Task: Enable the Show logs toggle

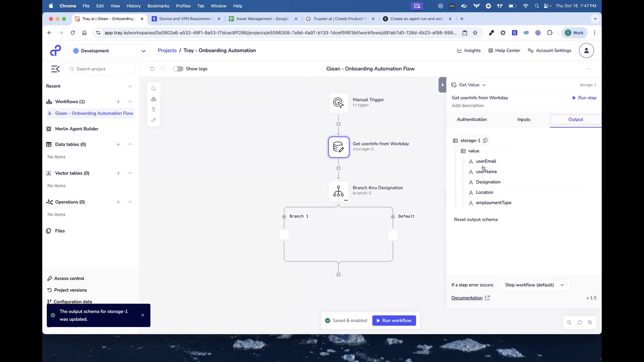Action: pos(178,69)
